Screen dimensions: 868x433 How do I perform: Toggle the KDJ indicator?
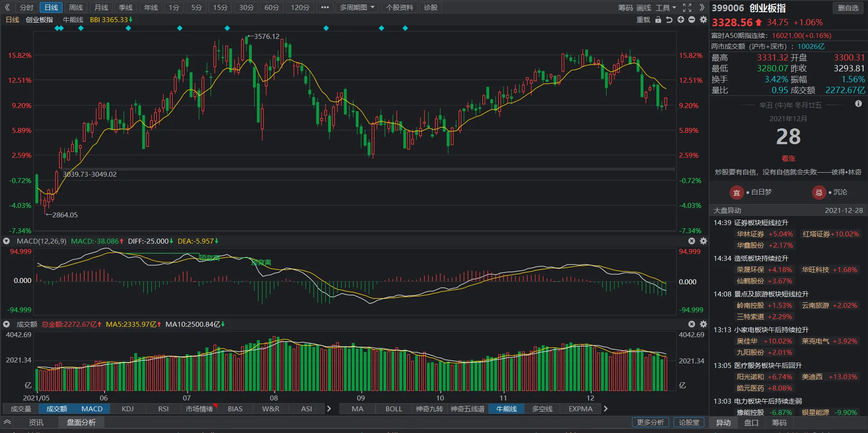tap(127, 409)
